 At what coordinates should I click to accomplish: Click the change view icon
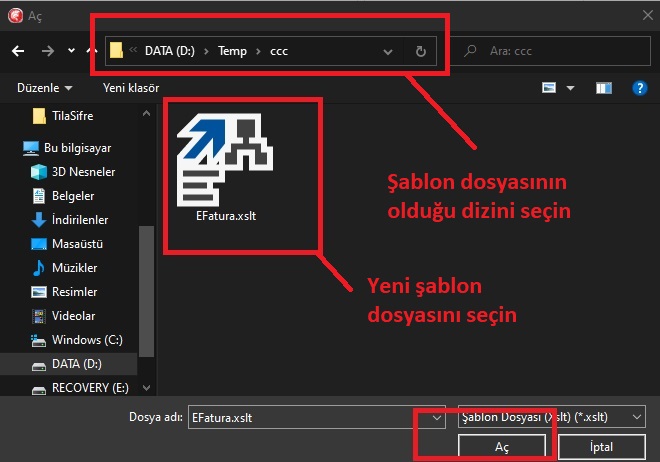coord(549,88)
